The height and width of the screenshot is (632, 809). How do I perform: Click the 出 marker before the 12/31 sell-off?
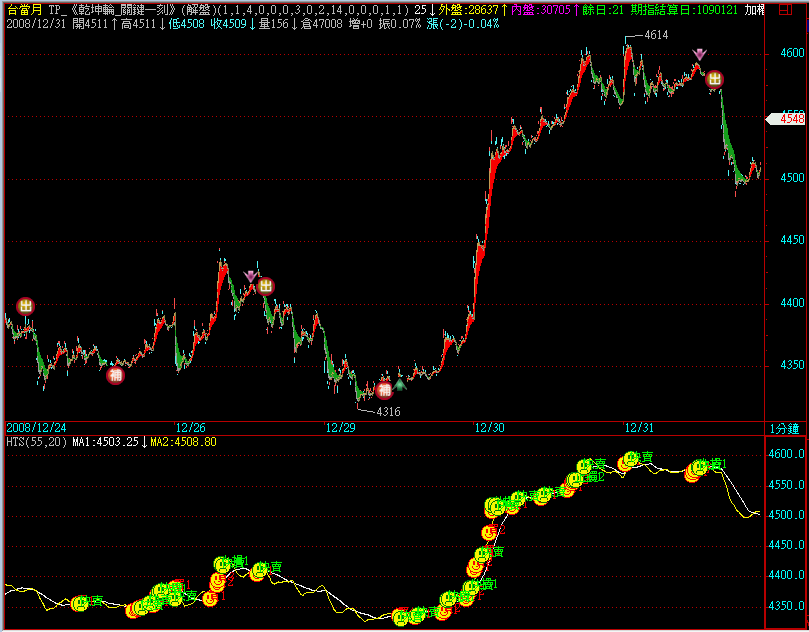[x=715, y=79]
